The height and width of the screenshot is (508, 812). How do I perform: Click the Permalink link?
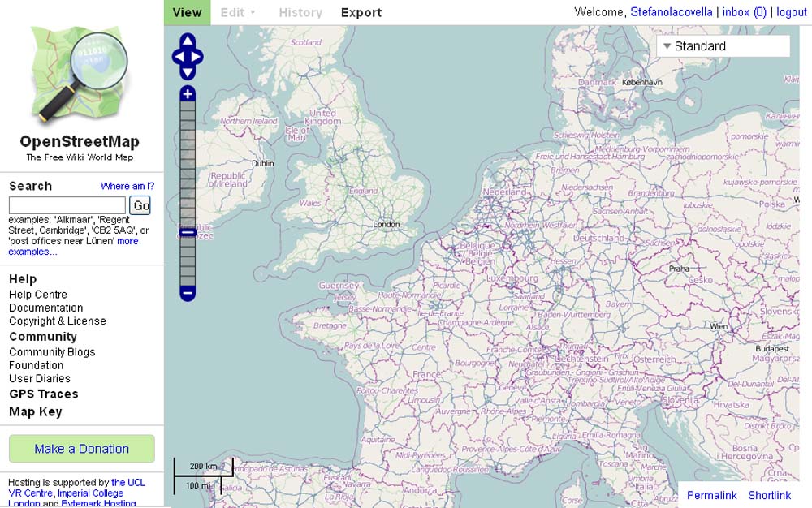pyautogui.click(x=711, y=495)
